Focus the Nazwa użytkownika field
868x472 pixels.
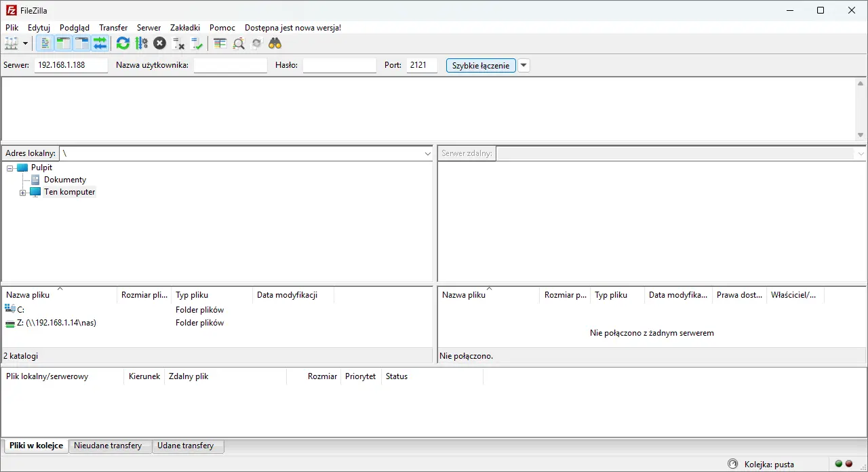click(x=231, y=65)
